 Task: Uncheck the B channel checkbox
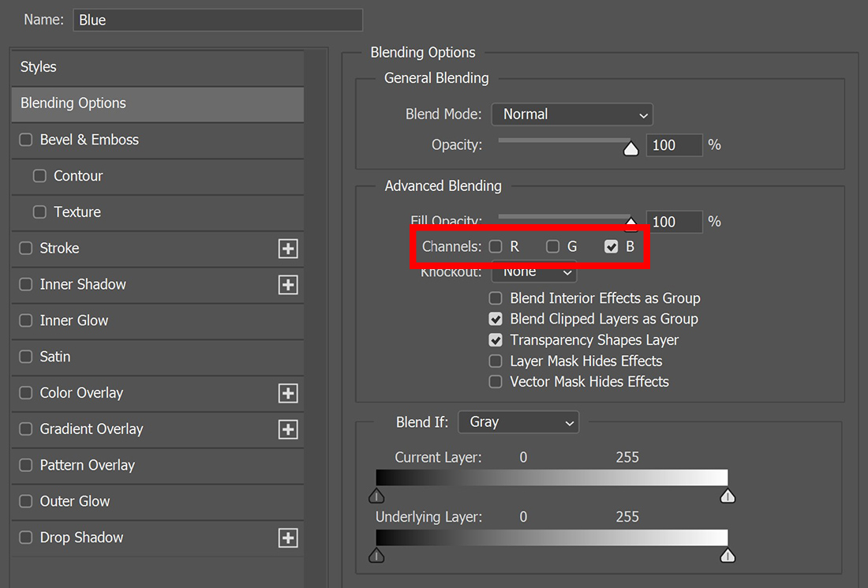coord(611,246)
